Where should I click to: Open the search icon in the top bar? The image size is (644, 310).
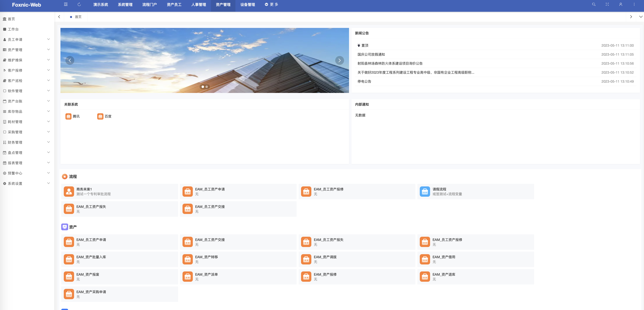593,4
